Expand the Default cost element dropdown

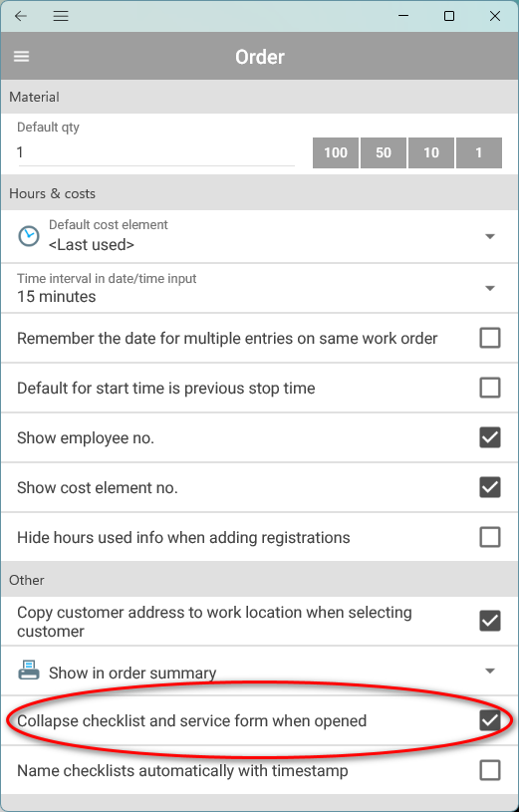click(489, 237)
